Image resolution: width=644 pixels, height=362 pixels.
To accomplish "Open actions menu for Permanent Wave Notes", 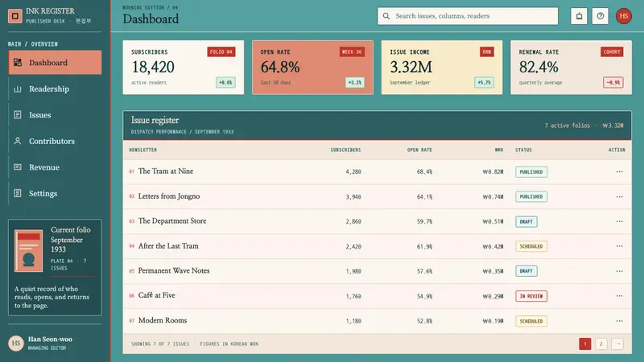I will (x=619, y=271).
